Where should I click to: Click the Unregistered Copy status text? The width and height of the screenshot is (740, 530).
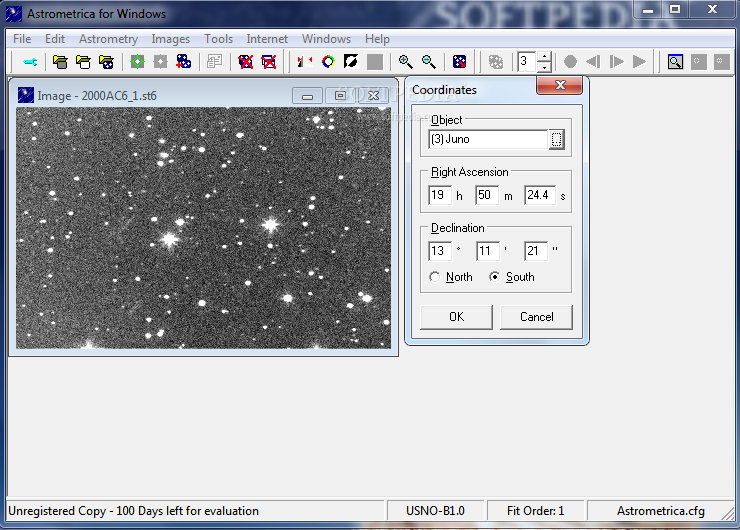tap(134, 511)
